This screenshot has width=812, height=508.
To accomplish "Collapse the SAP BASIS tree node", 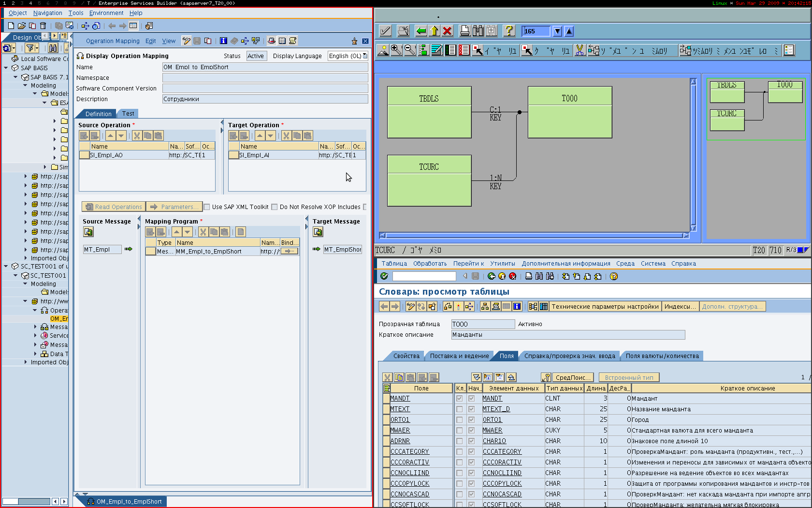I will (x=6, y=68).
